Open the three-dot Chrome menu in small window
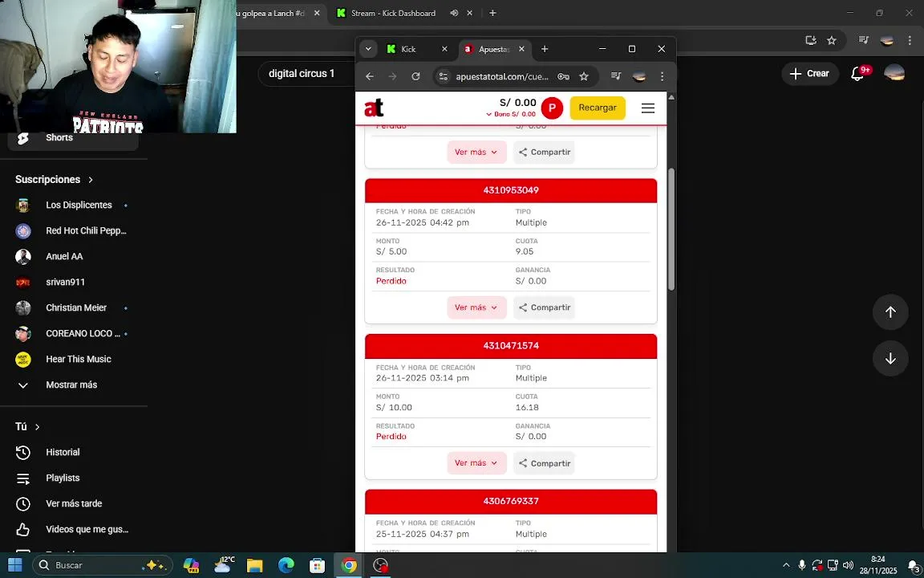Screen dimensions: 924x578 pos(662,76)
